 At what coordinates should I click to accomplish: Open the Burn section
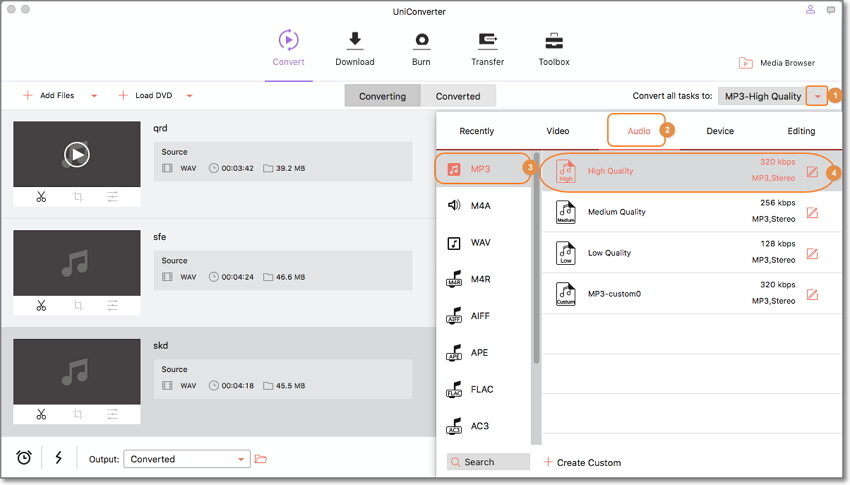coord(421,49)
